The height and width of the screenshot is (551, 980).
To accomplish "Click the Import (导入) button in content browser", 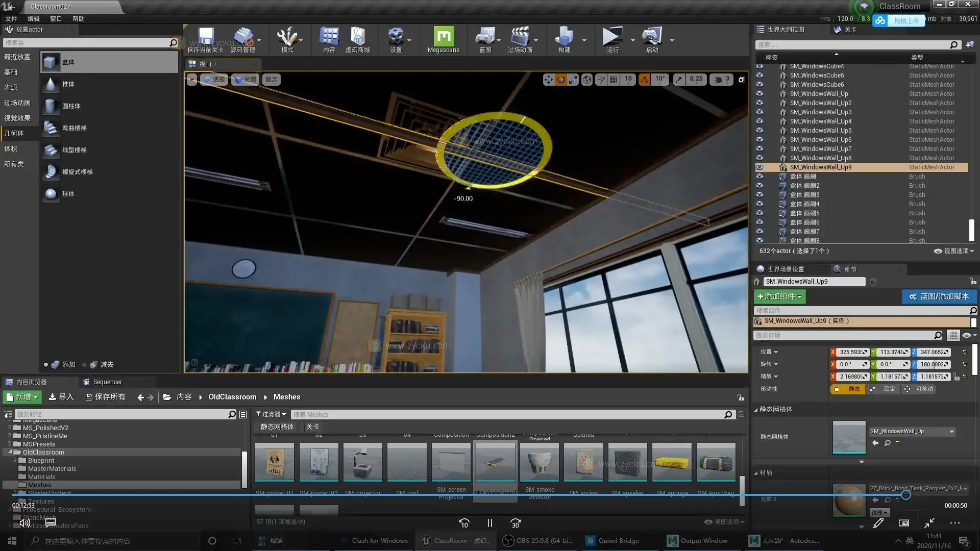I will [61, 396].
